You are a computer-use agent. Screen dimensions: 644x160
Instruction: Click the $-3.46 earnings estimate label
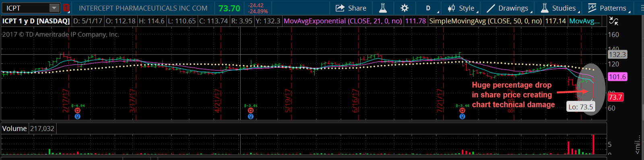[462, 106]
